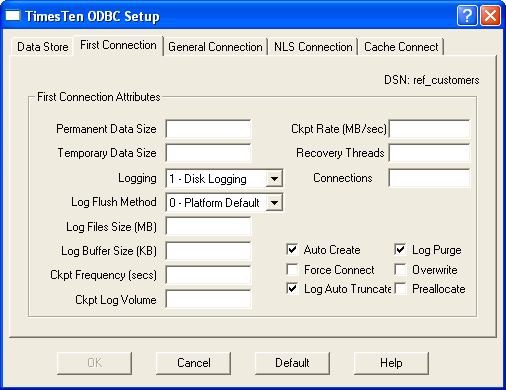Enable the Force Connect checkbox
The height and width of the screenshot is (390, 506).
tap(292, 269)
